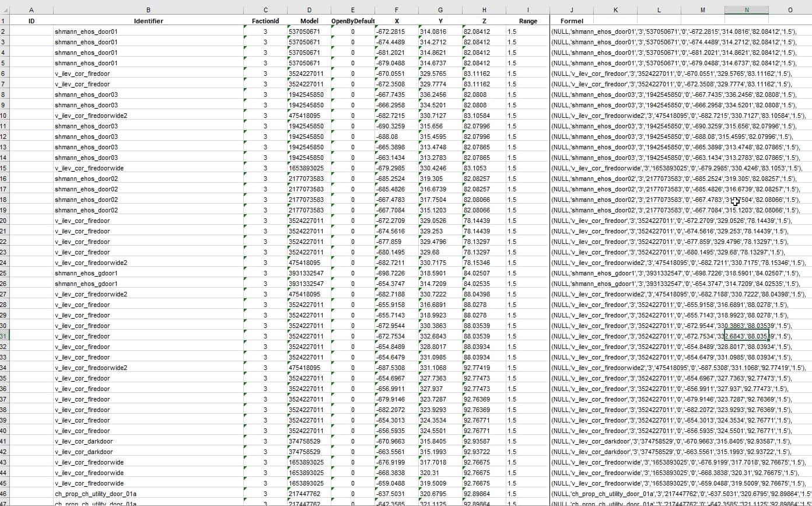Click the Model cell in row 15
The width and height of the screenshot is (812, 506).
pyautogui.click(x=309, y=168)
